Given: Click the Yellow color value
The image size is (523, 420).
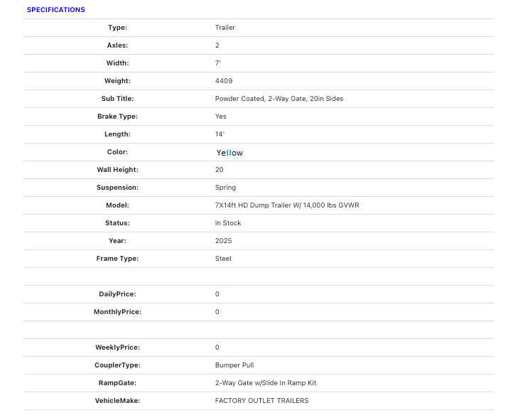Looking at the screenshot, I should click(x=230, y=153).
